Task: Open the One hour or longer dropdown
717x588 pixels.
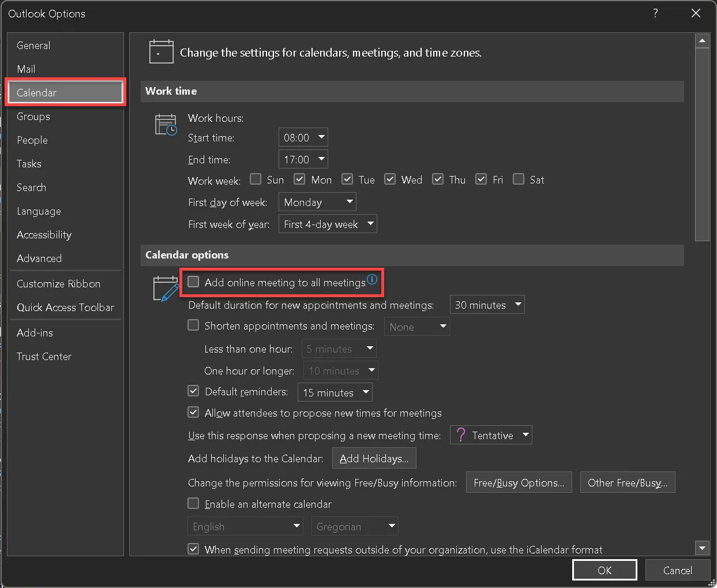Action: pyautogui.click(x=340, y=370)
